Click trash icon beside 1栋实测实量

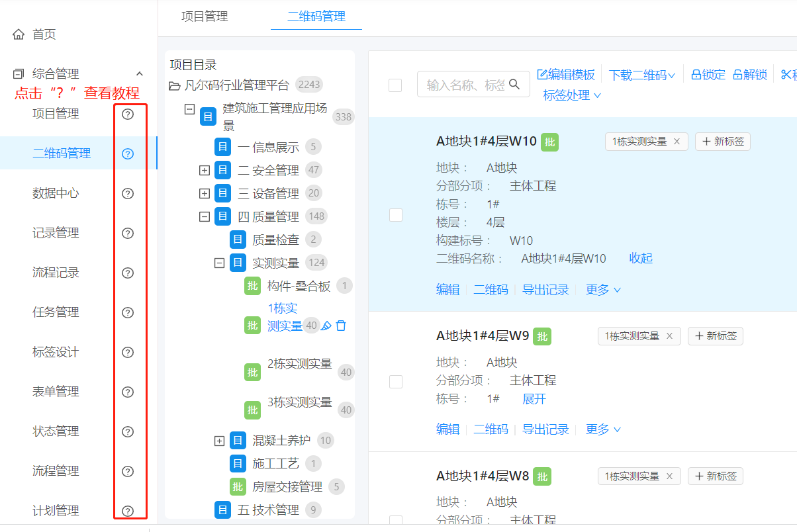[341, 326]
